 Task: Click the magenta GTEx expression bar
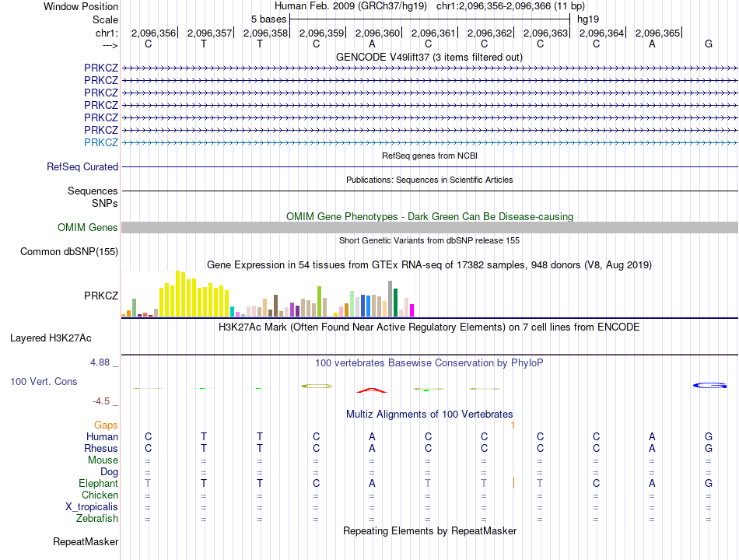point(412,310)
